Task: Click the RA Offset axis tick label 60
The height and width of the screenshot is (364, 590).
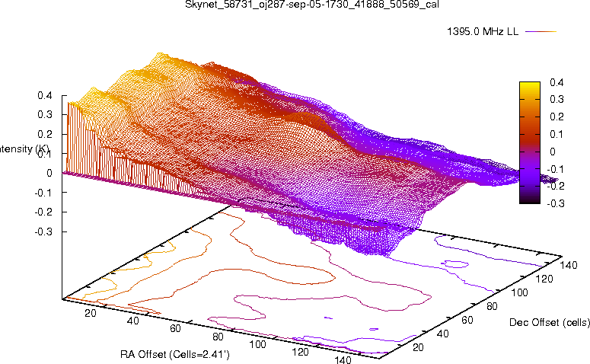Action: (175, 329)
